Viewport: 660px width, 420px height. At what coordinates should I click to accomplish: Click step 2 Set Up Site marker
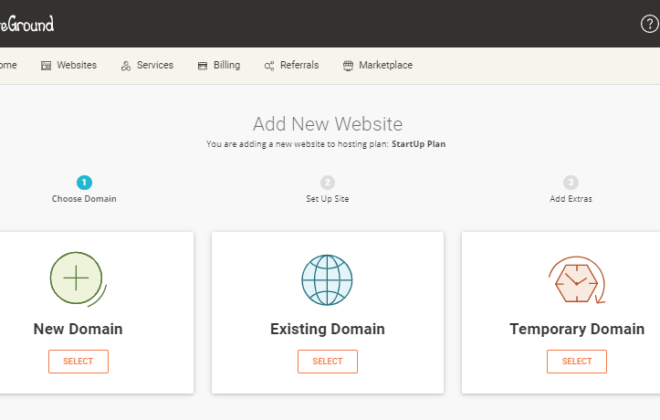click(327, 183)
